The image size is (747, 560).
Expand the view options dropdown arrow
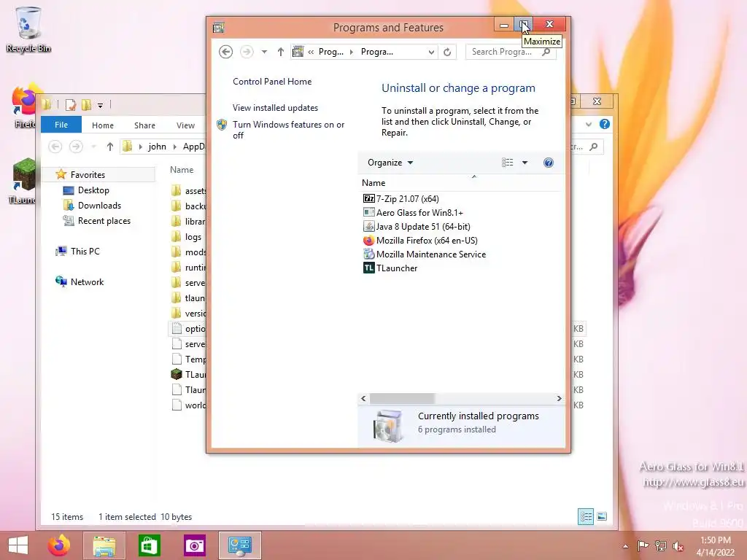525,163
